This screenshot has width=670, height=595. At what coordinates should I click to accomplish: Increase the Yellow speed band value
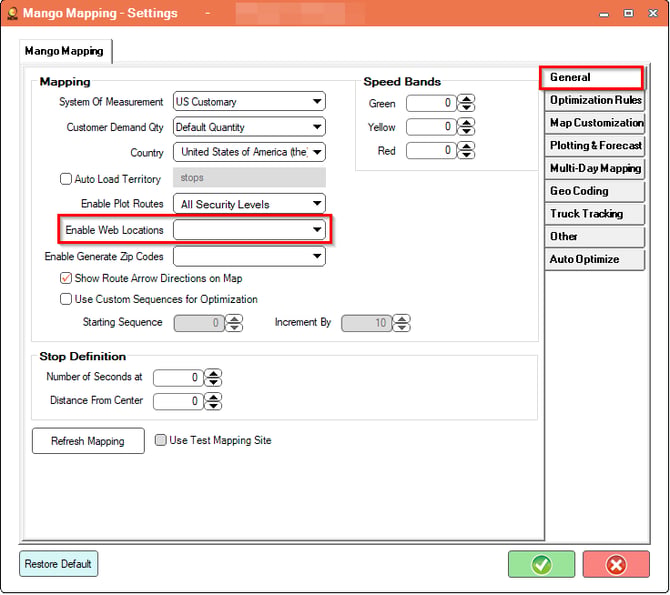point(466,123)
